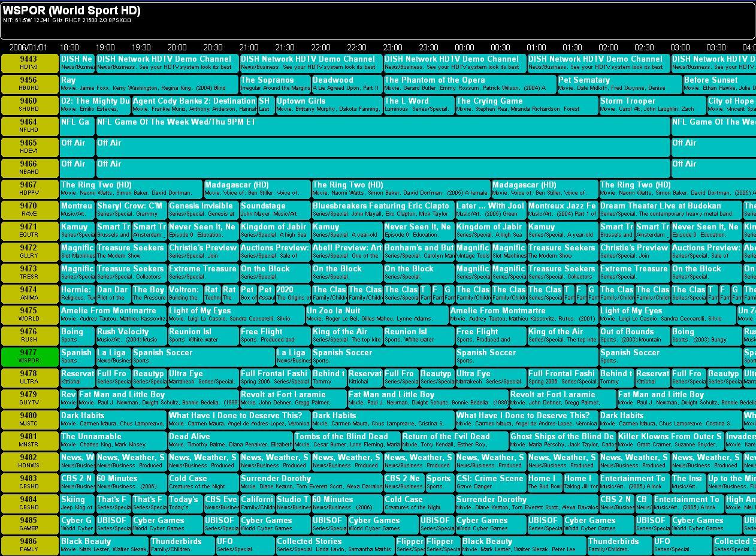Click the 2006/01/01 date label
Screen dimensions: 756x556
[x=28, y=47]
